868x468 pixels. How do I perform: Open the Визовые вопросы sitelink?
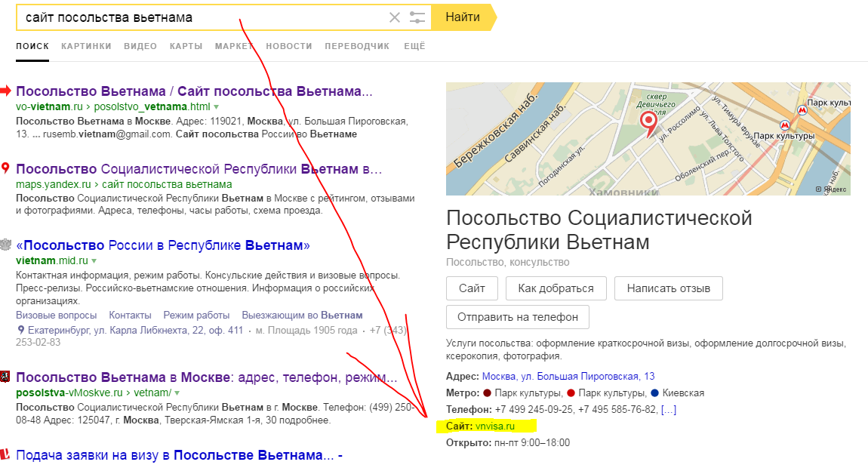coord(57,315)
